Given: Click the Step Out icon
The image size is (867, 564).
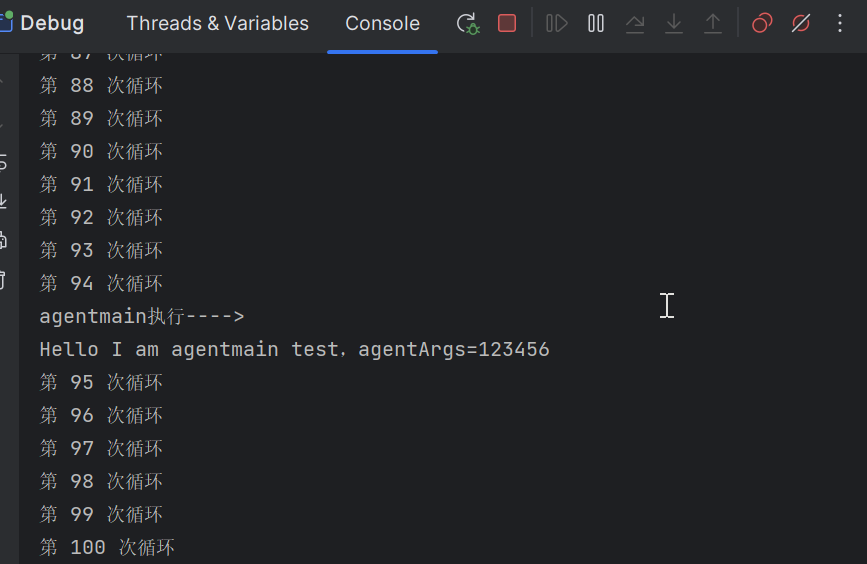Looking at the screenshot, I should point(713,23).
